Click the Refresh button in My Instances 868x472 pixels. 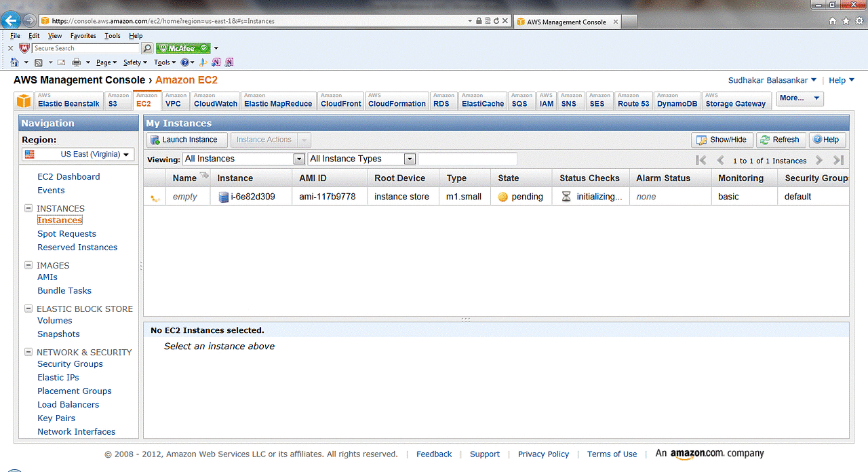(x=781, y=140)
